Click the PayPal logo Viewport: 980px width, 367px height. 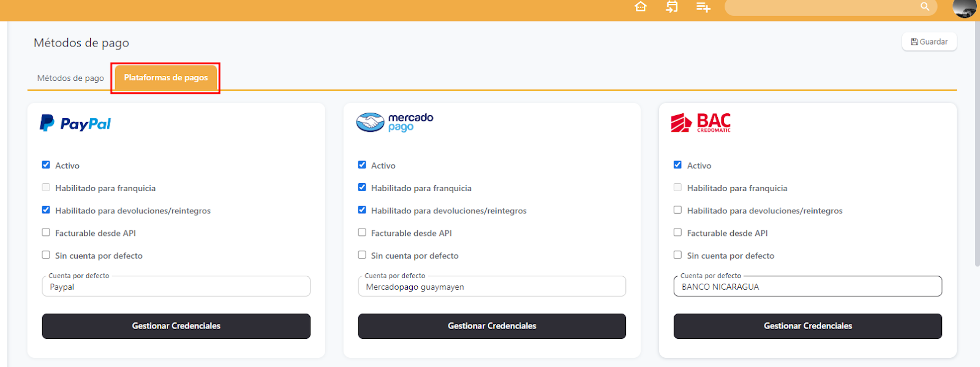pos(75,124)
